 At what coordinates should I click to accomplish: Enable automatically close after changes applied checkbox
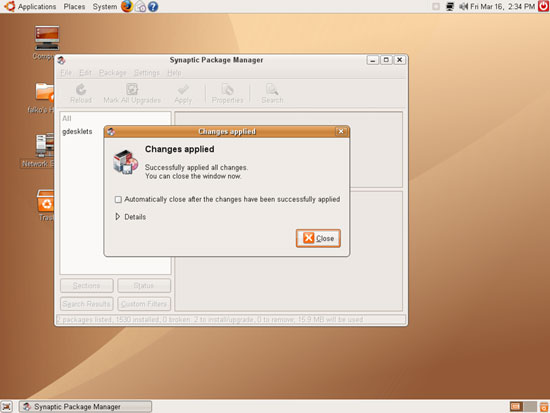(118, 199)
